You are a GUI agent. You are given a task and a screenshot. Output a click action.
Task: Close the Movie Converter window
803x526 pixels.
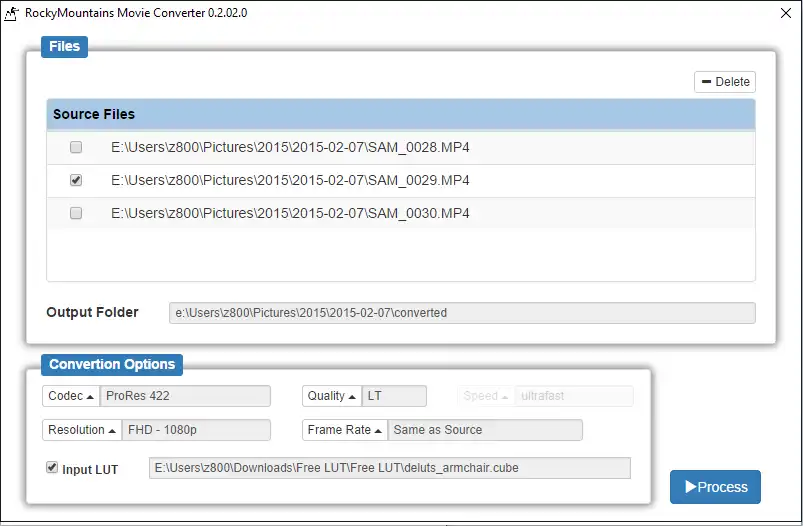pyautogui.click(x=786, y=13)
